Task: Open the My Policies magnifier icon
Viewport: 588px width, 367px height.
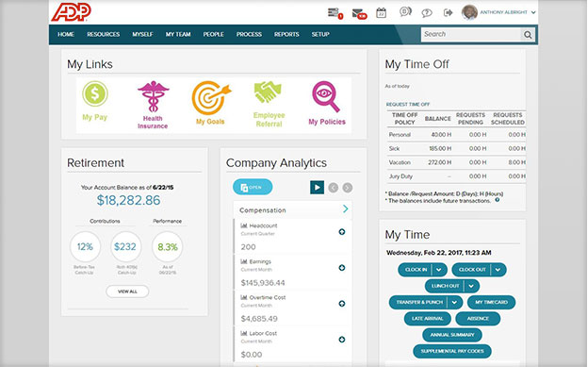Action: tap(325, 96)
